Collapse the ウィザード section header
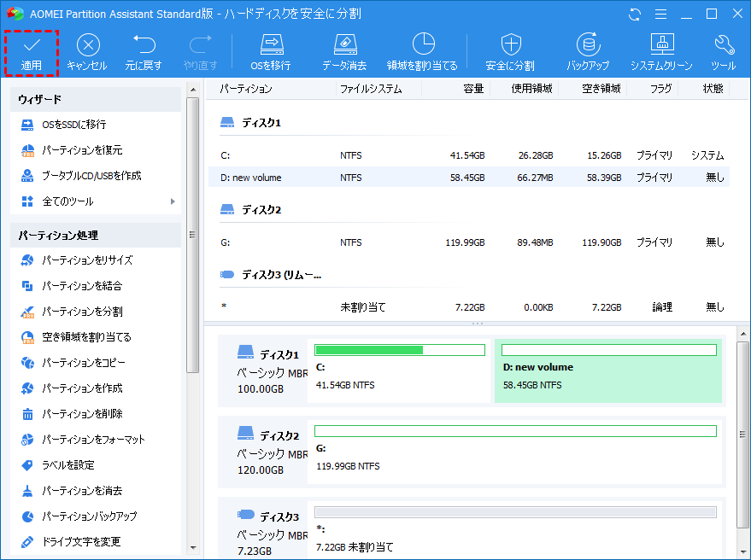 pos(95,100)
